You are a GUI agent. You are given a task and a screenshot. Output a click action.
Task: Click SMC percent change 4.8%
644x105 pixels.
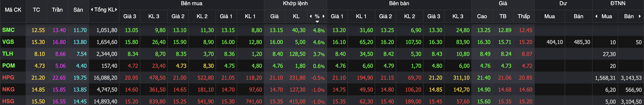(319, 30)
